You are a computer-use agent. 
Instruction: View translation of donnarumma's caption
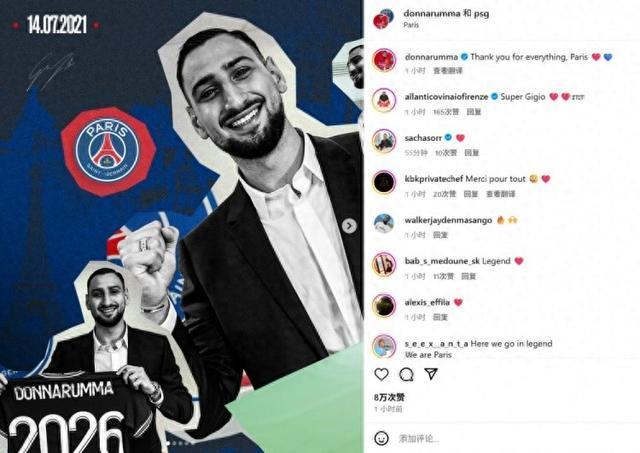pyautogui.click(x=448, y=71)
